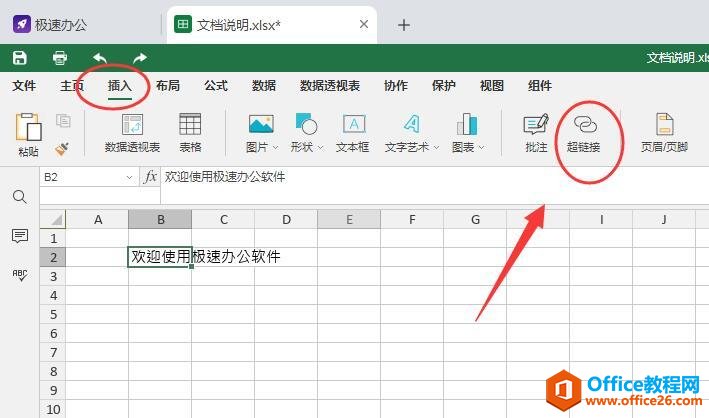709x418 pixels.
Task: Switch to the 主页 ribbon tab
Action: [72, 86]
